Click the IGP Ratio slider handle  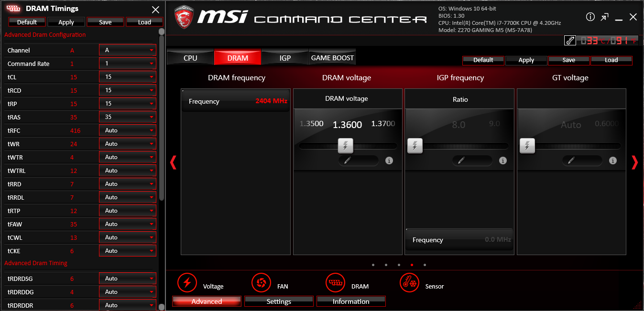[x=415, y=146]
